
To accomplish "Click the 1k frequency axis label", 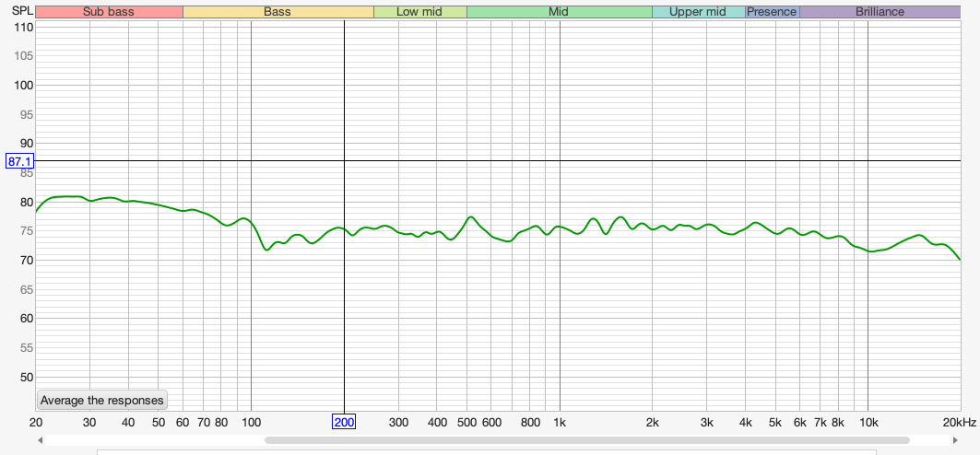I will pos(560,423).
